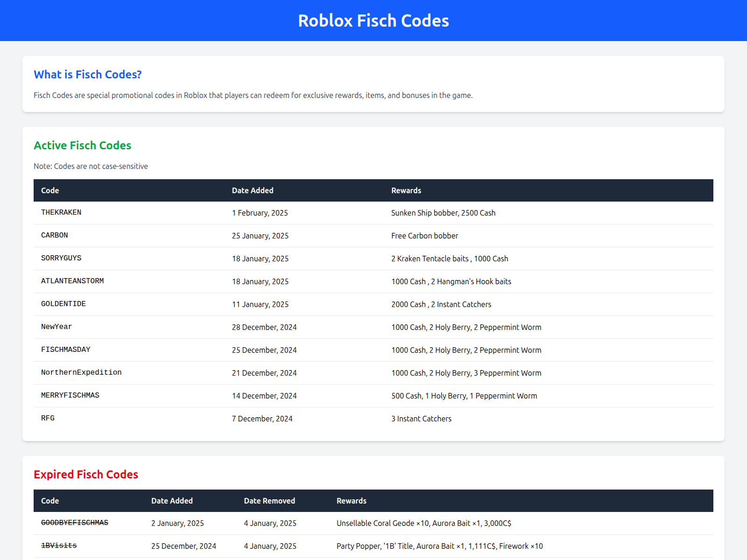Select the 'What is Fisch Codes?' heading
This screenshot has height=560, width=747.
point(88,75)
